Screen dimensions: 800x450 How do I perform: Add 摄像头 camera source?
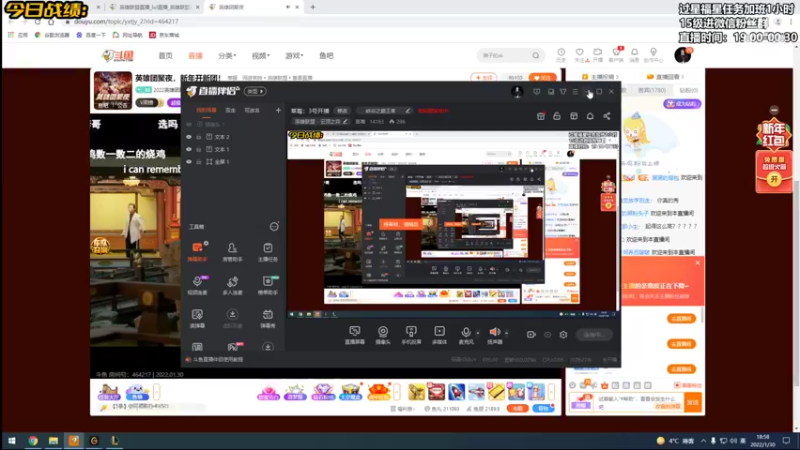(383, 335)
